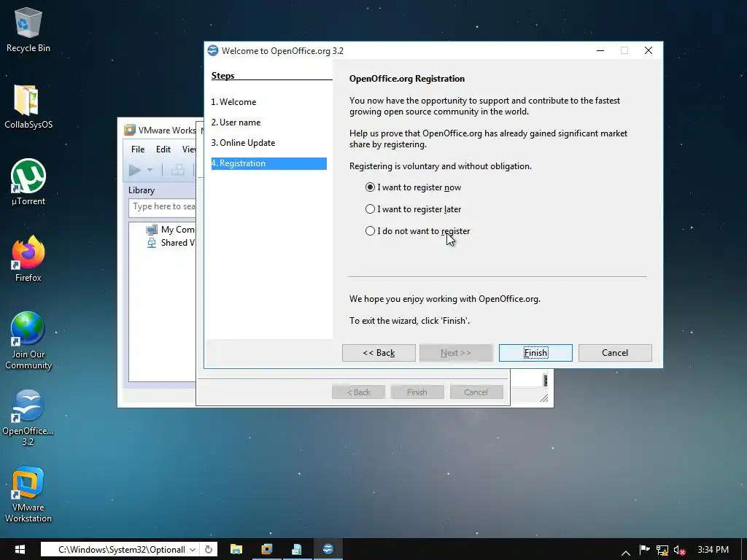
Task: Open the taskbar address dropdown arrow
Action: click(193, 550)
